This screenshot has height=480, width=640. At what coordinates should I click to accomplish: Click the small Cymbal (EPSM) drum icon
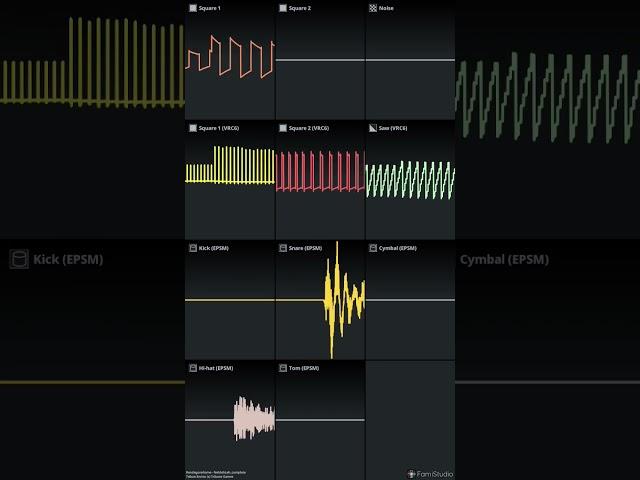pos(373,248)
